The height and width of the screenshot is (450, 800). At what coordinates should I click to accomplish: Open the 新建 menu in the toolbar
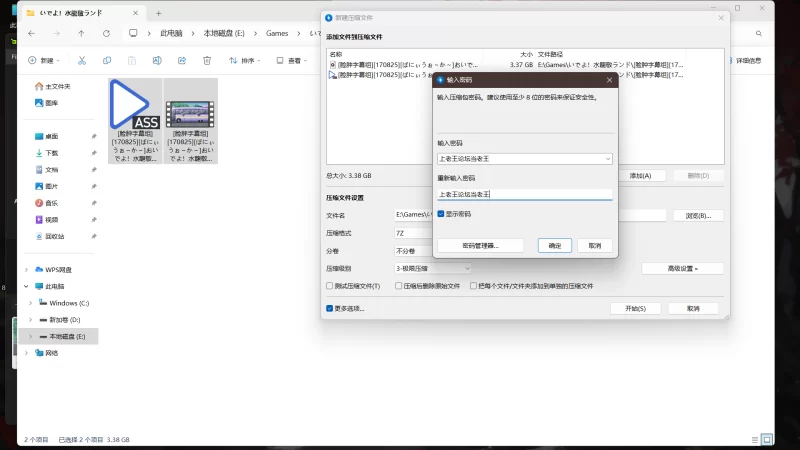44,60
